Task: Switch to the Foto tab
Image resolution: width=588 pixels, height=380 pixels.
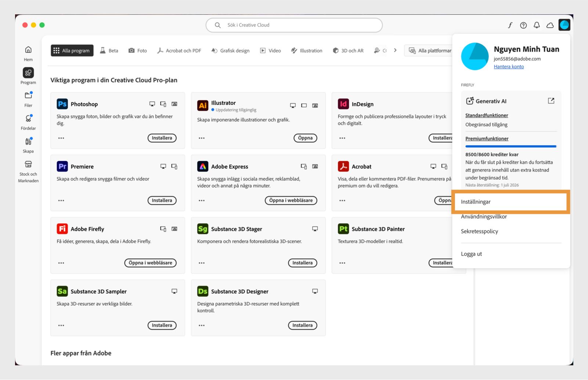Action: pos(138,50)
